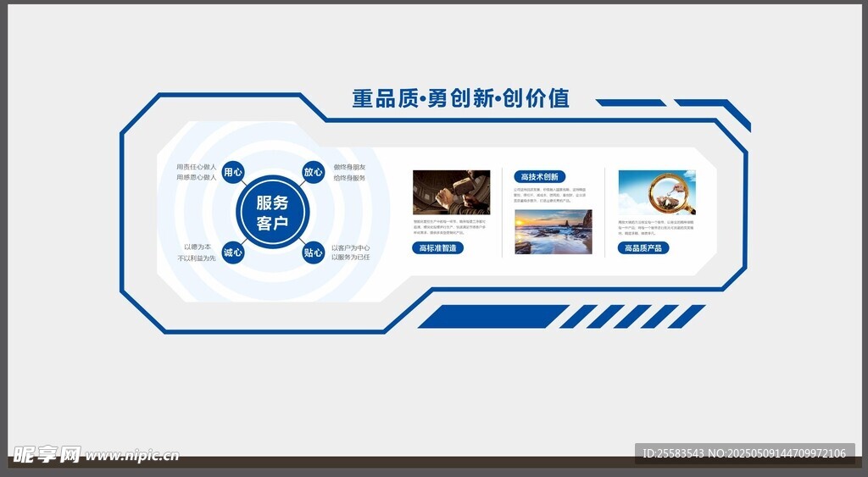868x477 pixels.
Task: Select the hands-with-book photo
Action: (451, 192)
